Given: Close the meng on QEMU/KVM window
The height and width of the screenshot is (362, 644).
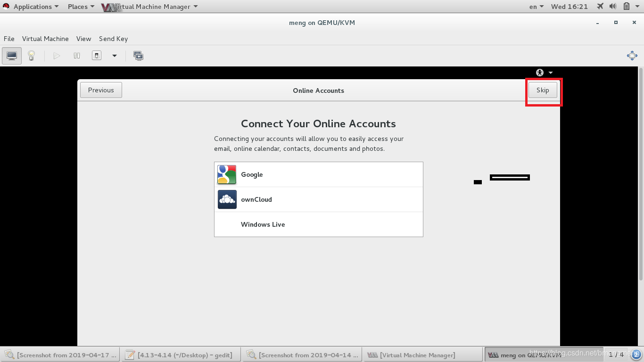Looking at the screenshot, I should coord(633,23).
